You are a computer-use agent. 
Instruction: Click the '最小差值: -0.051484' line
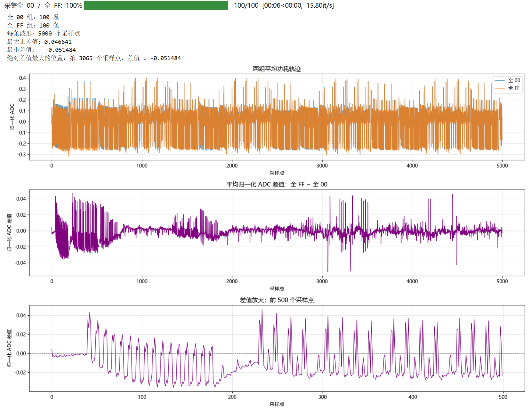pyautogui.click(x=42, y=50)
